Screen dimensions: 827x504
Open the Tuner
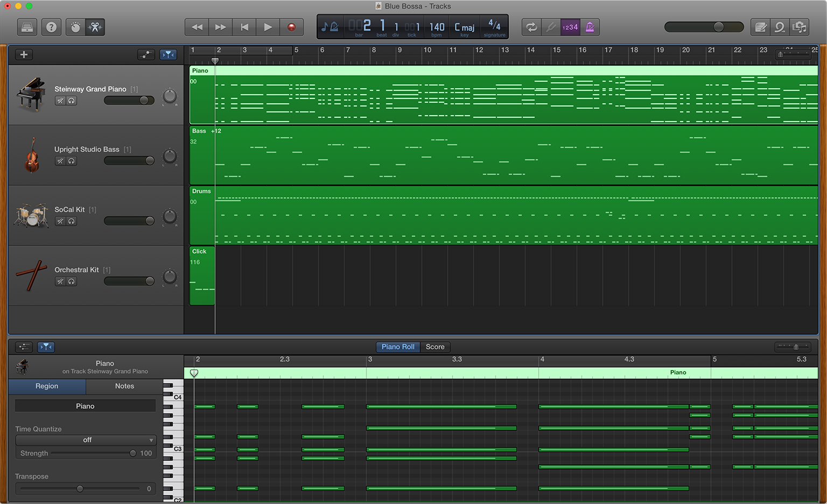click(550, 27)
